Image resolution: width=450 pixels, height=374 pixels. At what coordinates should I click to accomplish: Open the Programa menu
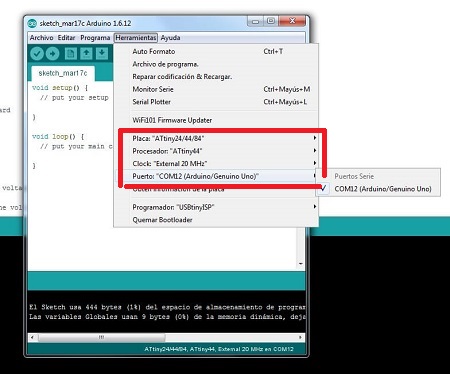95,38
